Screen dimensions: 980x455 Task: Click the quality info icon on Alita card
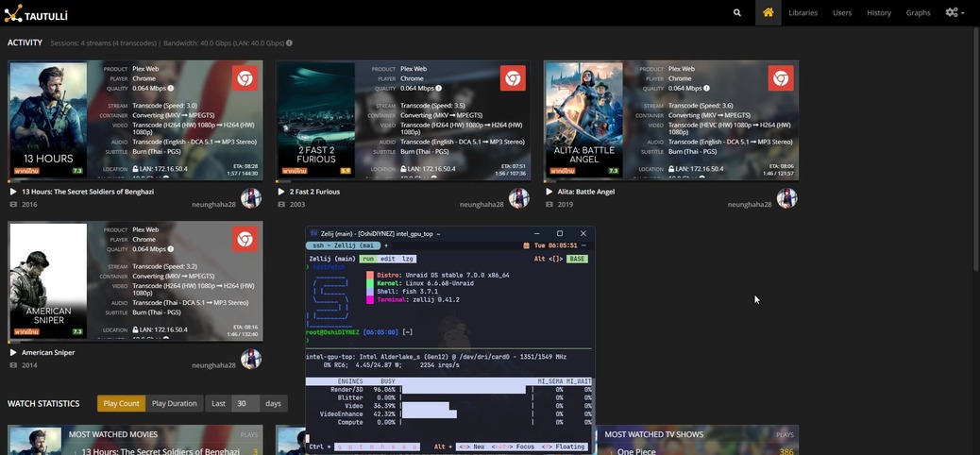point(706,88)
